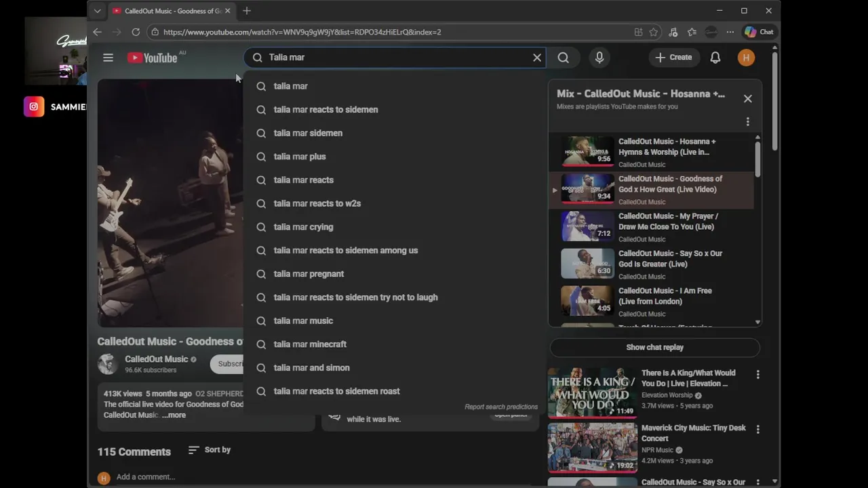Viewport: 868px width, 488px height.
Task: Open the notifications bell
Action: tap(715, 58)
